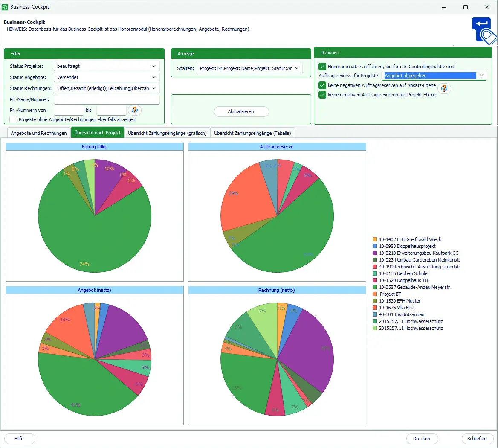Image resolution: width=498 pixels, height=448 pixels.
Task: Click the purple legend swatch for Erweiterungsbau Kaufpark
Action: [x=375, y=253]
